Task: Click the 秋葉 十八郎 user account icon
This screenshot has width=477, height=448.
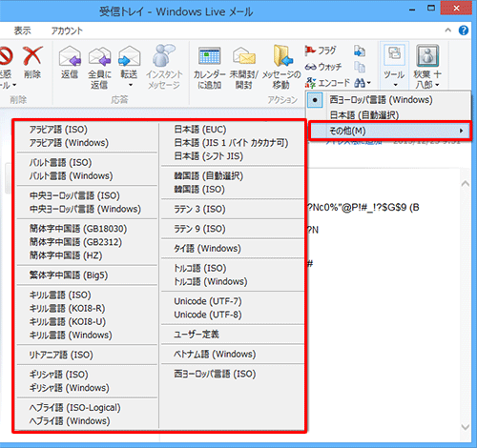Action: point(427,55)
